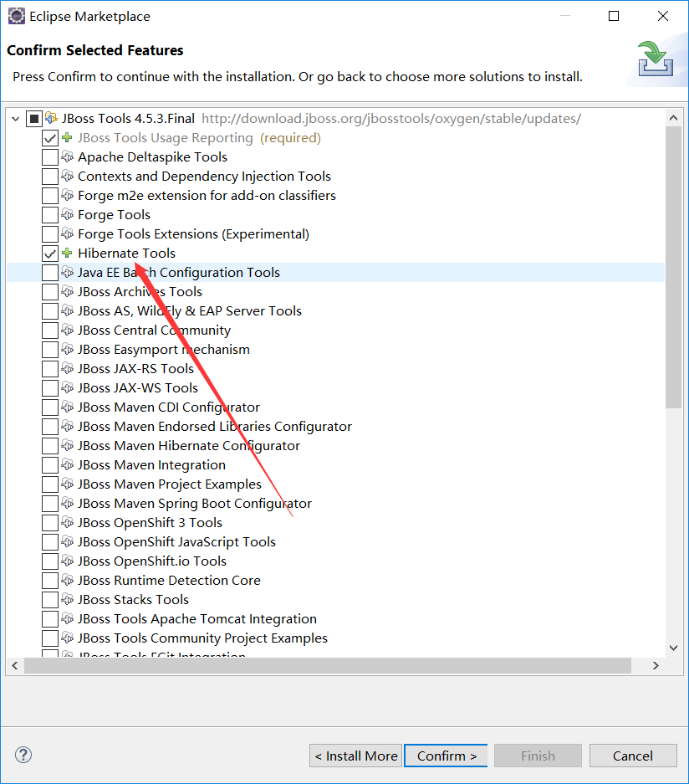The image size is (689, 784).
Task: Collapse the JBoss Tools 4.5.3.Final tree node
Action: (x=16, y=119)
